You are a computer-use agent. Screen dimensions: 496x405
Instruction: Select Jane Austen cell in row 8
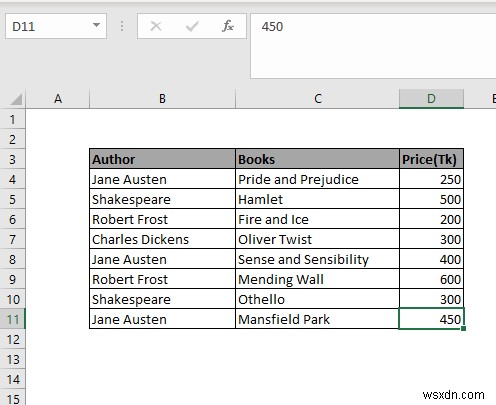[162, 259]
